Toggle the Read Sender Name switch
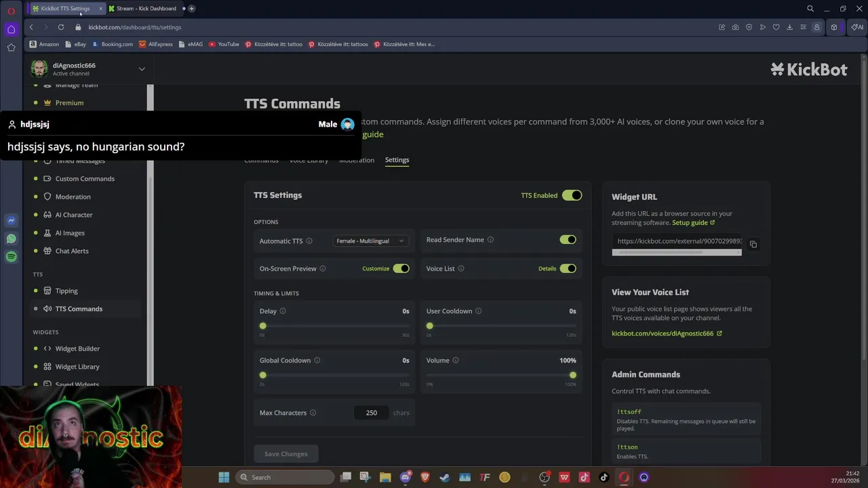The image size is (868, 488). 568,239
